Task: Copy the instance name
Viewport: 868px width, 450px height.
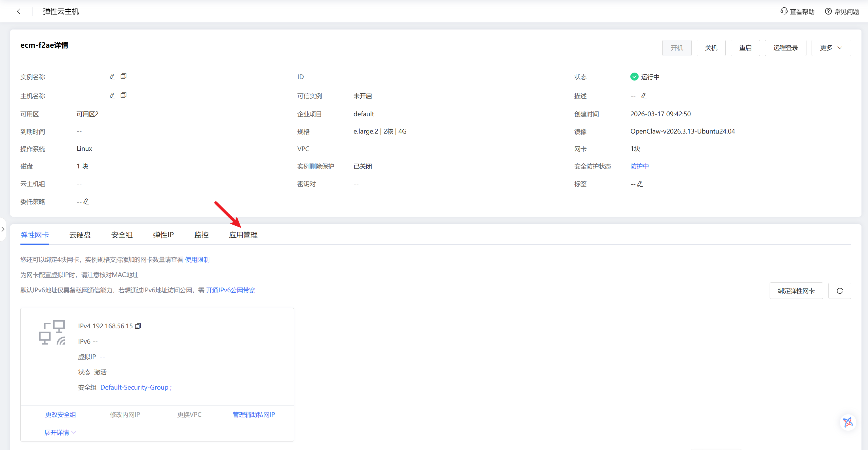Action: pos(123,76)
